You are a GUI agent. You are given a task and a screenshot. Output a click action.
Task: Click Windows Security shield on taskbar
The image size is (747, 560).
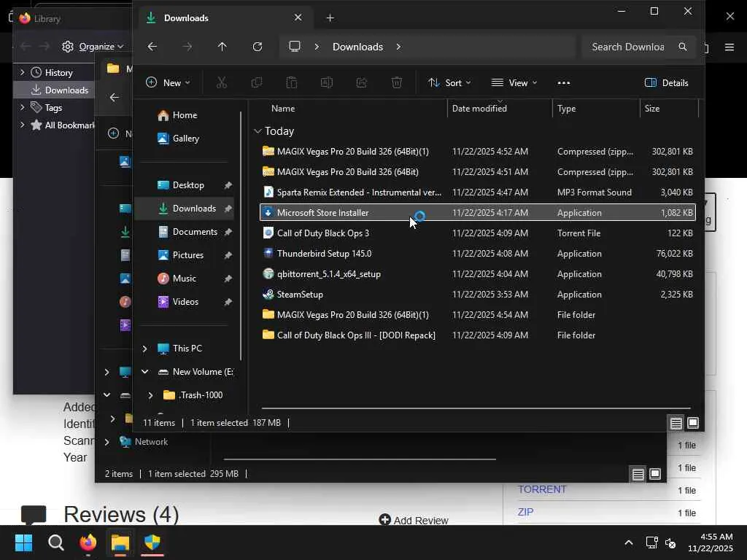[x=152, y=542]
